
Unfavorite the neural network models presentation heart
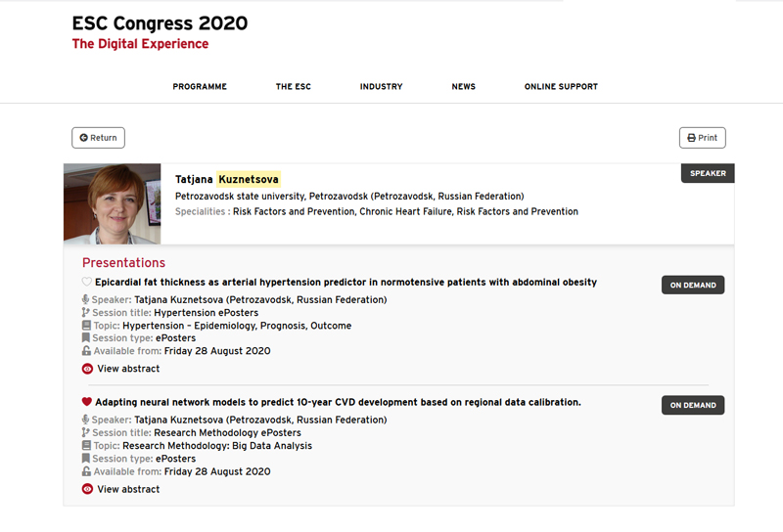[x=86, y=402]
